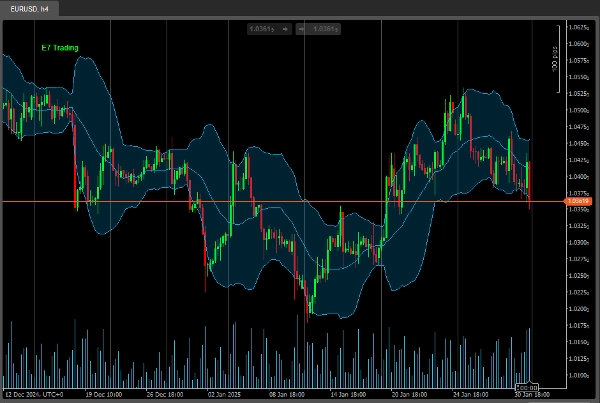
Task: Click the 08 Jan 18:00 time axis label
Action: (x=287, y=394)
